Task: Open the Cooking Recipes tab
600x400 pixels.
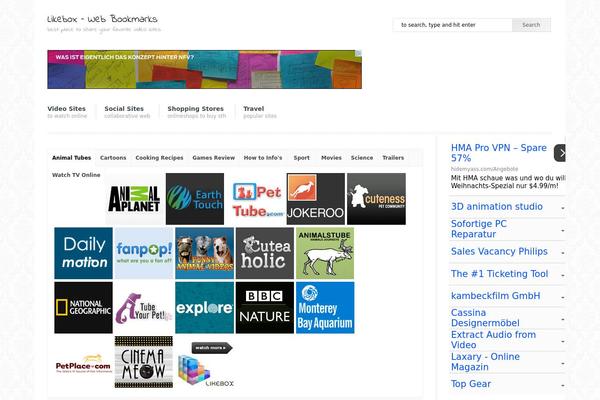Action: (x=159, y=158)
